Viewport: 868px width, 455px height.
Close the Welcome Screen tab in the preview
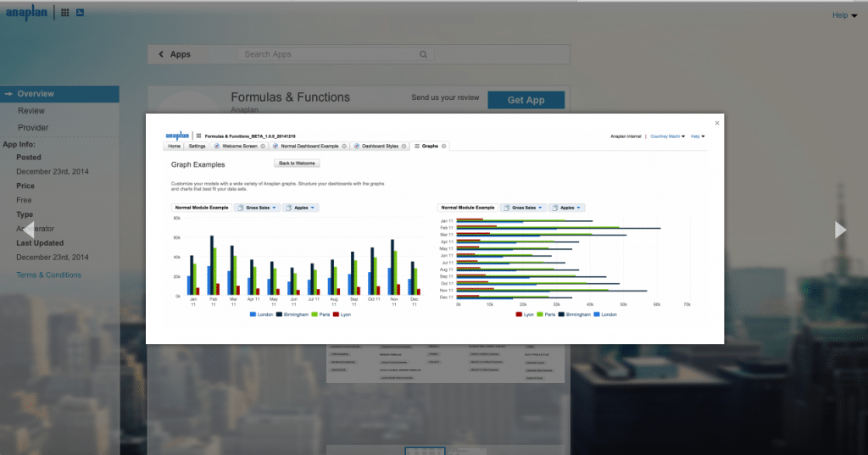point(263,146)
